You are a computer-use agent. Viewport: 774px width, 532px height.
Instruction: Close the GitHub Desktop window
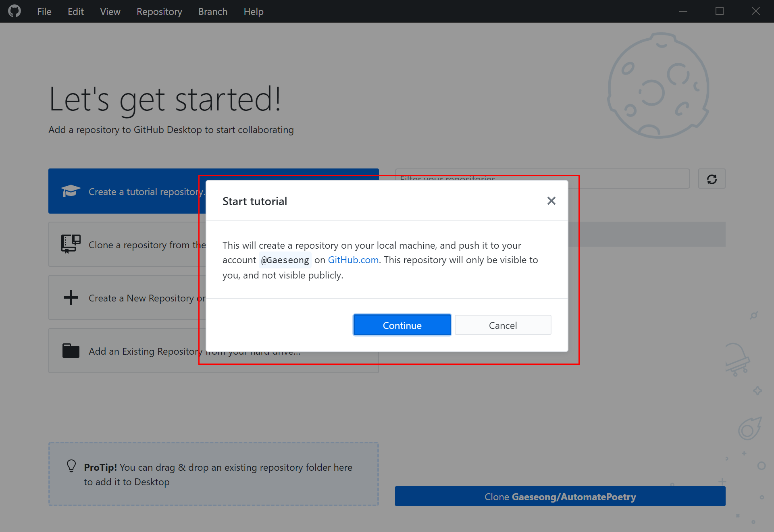click(756, 11)
